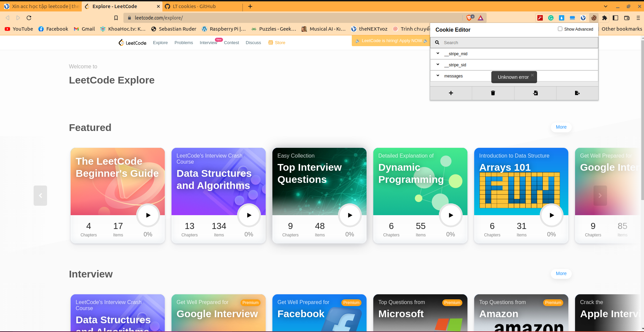The width and height of the screenshot is (644, 332).
Task: Click the LeetCode logo
Action: pos(132,42)
